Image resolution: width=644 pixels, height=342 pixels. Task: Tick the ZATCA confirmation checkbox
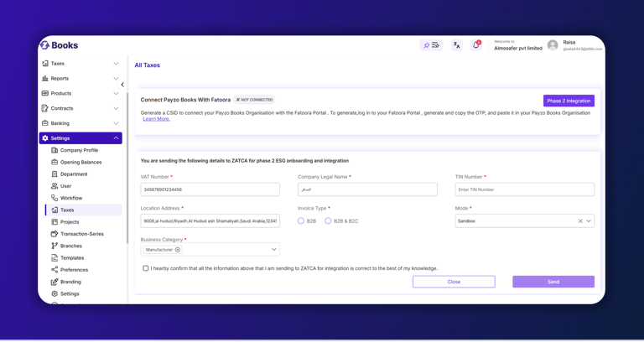145,268
